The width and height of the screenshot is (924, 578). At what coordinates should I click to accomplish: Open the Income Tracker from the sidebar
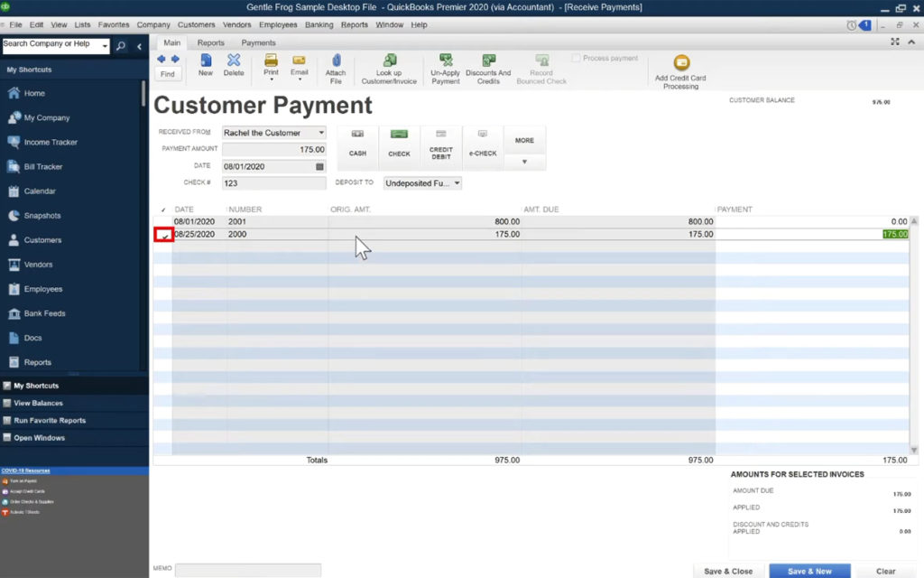click(50, 142)
